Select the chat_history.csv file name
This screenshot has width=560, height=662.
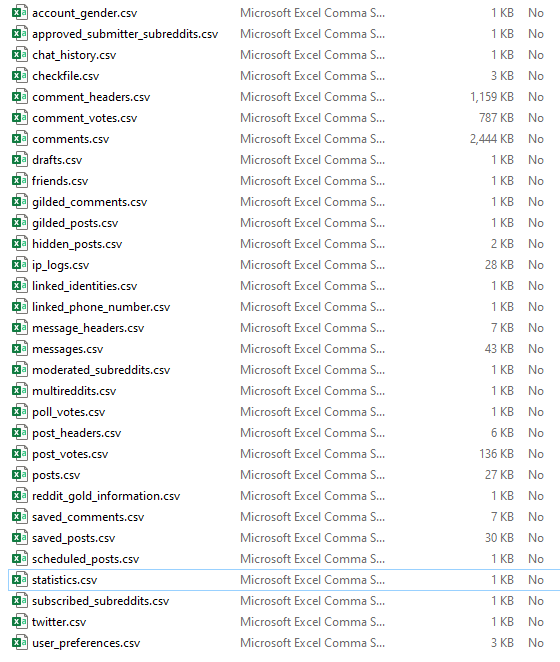74,55
